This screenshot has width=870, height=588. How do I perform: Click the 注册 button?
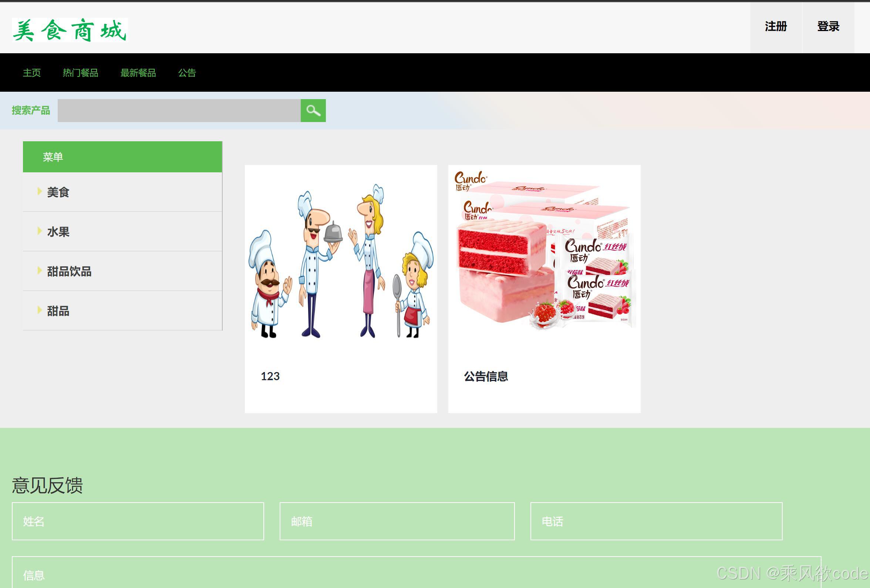pyautogui.click(x=776, y=27)
